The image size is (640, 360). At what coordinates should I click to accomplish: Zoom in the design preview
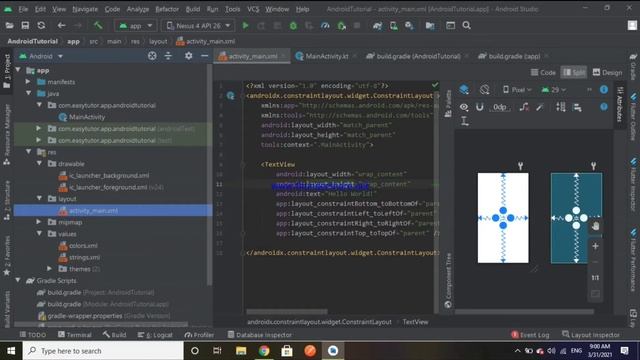point(596,246)
